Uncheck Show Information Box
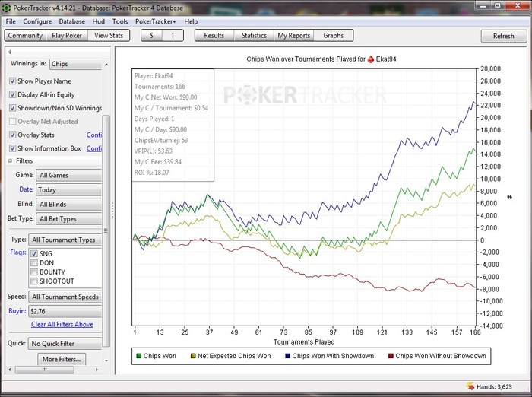 [x=13, y=148]
